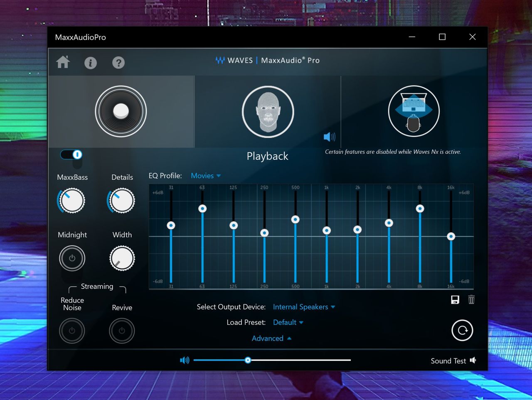Open the Load Preset Default dropdown
Screen dimensions: 532x400
(x=288, y=322)
